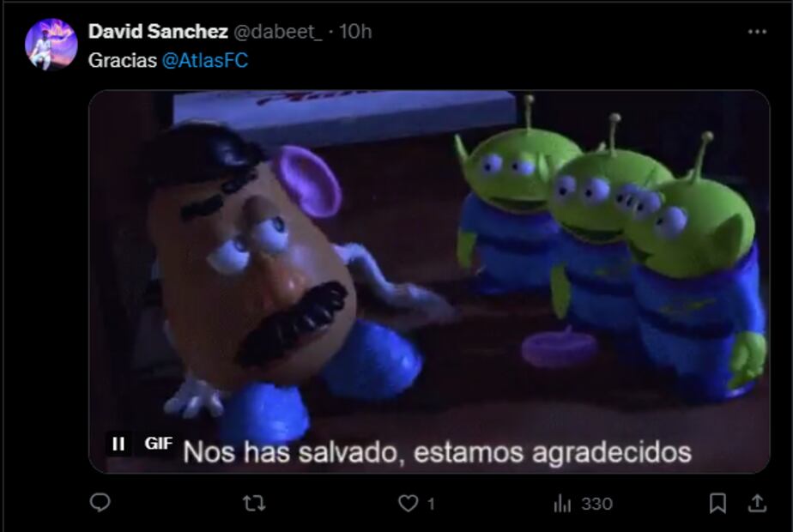793x532 pixels.
Task: Click the share upload arrow icon
Action: click(x=757, y=504)
